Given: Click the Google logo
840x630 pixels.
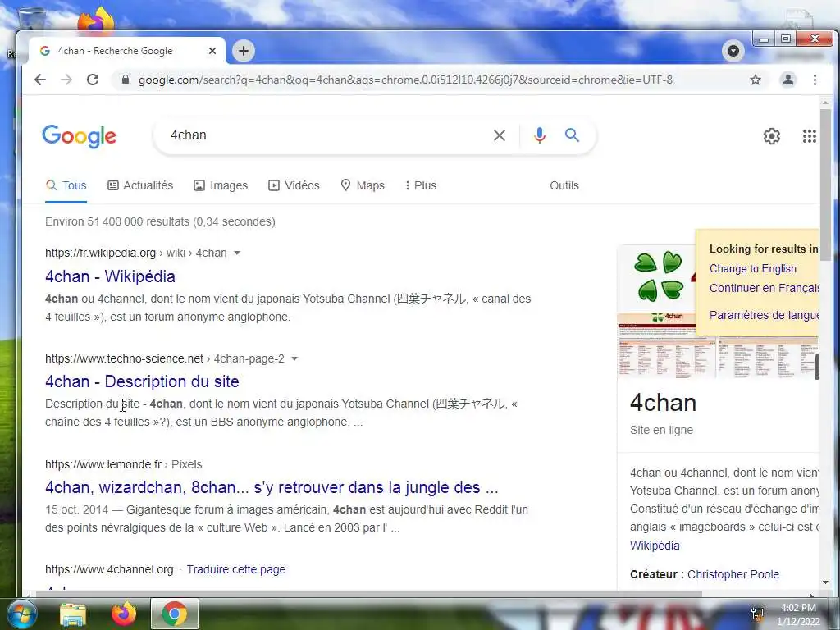Looking at the screenshot, I should click(80, 135).
